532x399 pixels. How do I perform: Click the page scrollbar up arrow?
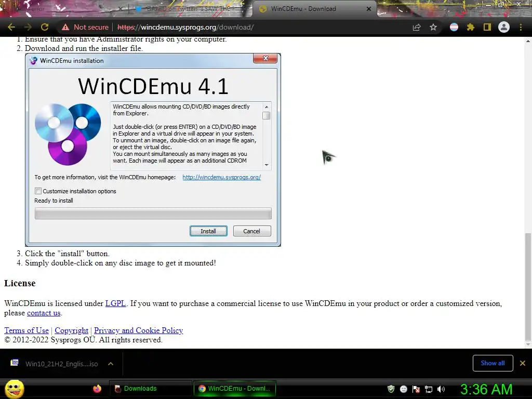coord(528,41)
